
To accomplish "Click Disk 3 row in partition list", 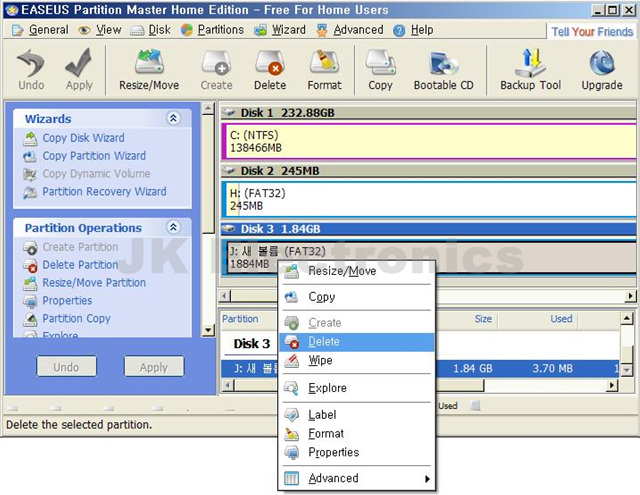I will point(251,344).
